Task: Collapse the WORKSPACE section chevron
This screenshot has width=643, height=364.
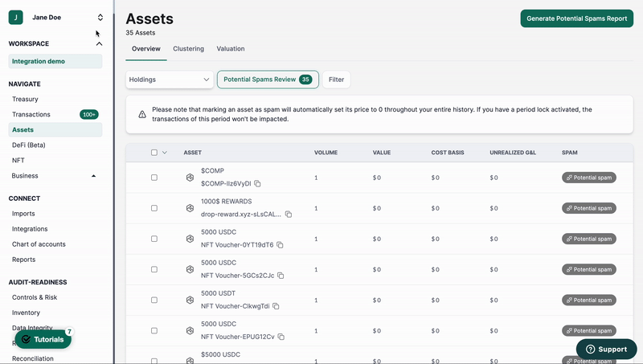Action: 99,43
